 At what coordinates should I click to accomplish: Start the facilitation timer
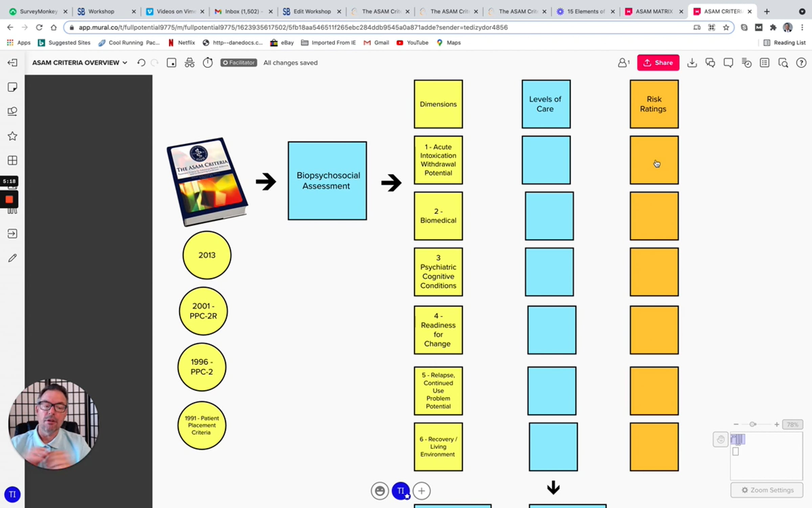(207, 63)
